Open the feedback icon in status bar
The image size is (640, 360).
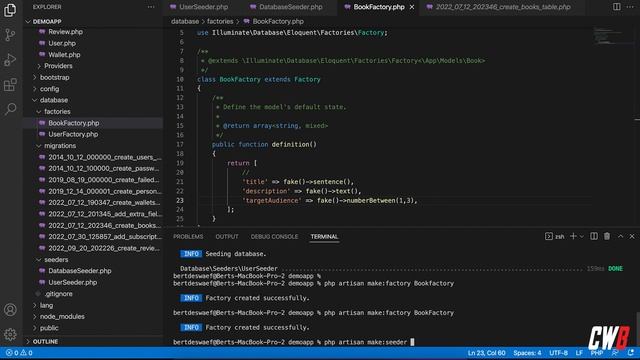coord(615,353)
